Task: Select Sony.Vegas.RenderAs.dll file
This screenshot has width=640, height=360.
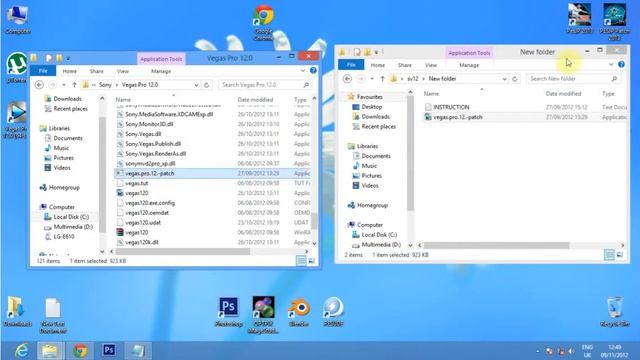Action: (x=156, y=154)
